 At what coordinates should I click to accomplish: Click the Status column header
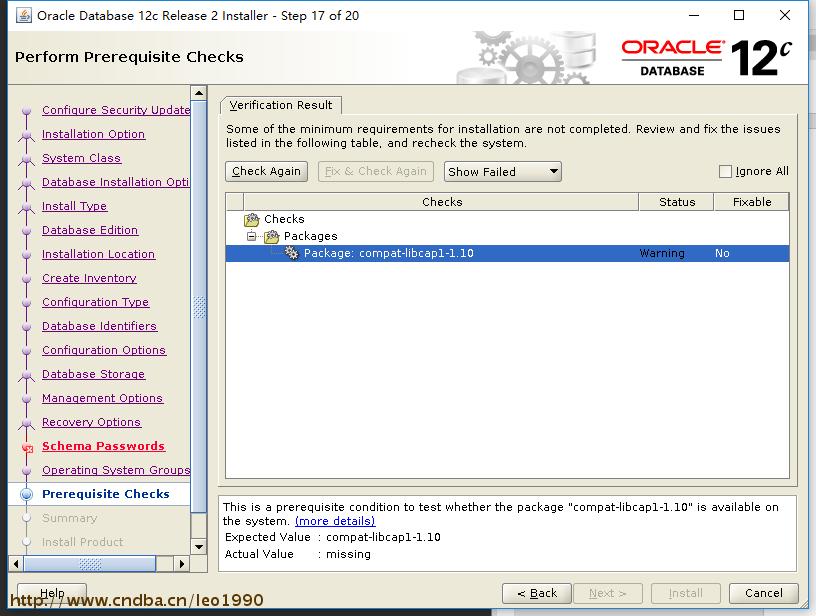pos(677,202)
